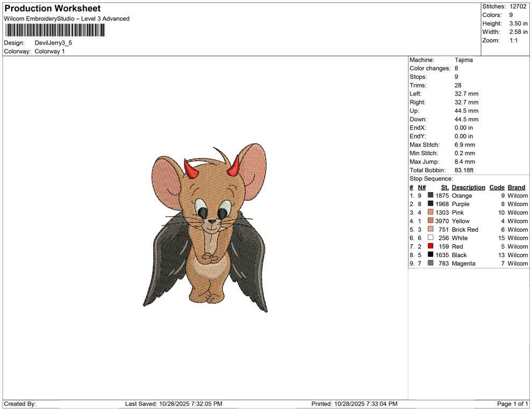The height and width of the screenshot is (409, 532).
Task: Click the 'St.' column header
Action: pyautogui.click(x=445, y=187)
